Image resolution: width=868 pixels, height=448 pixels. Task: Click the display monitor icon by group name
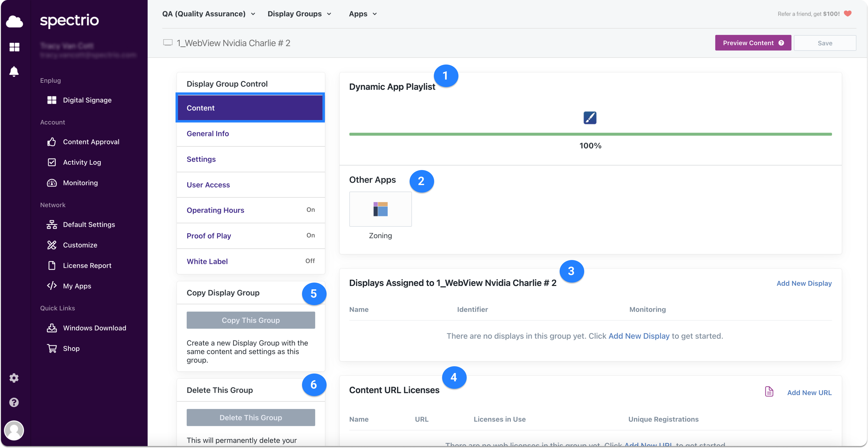(x=168, y=42)
